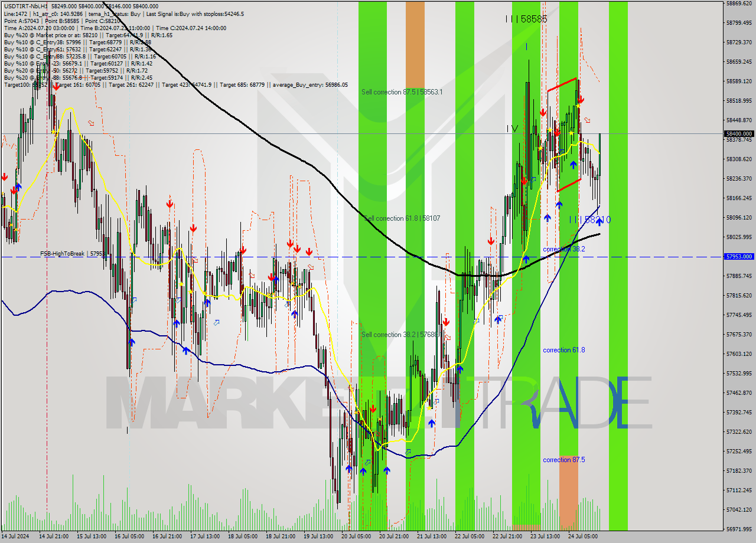Select the 'Time A:2024.07.20 03:00:00' text
The height and width of the screenshot is (543, 756).
tap(40, 28)
